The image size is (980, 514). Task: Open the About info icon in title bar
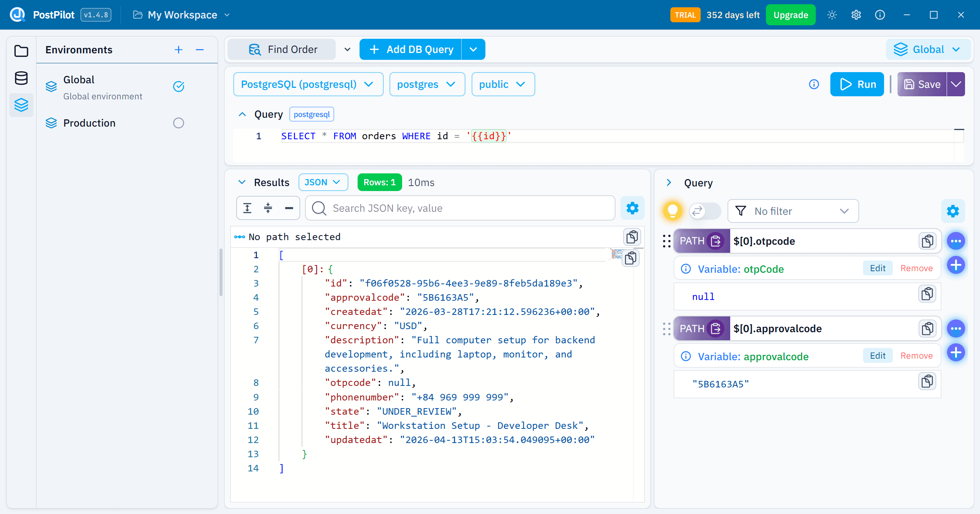[x=880, y=15]
